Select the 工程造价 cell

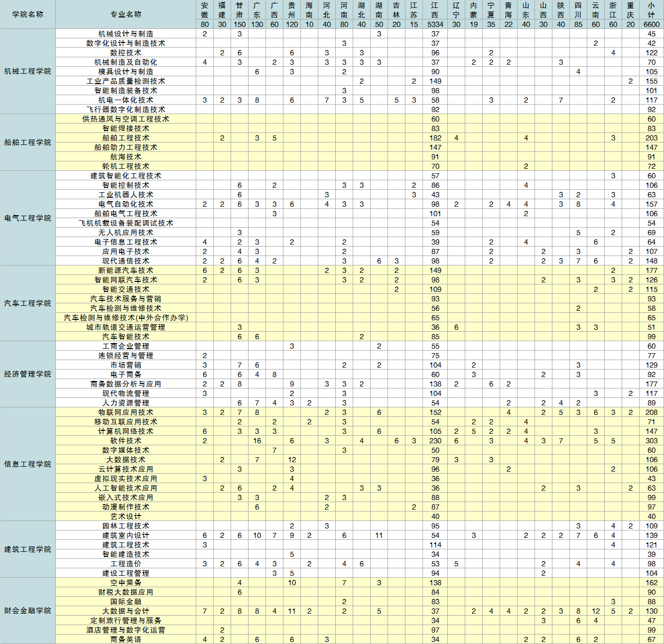(x=126, y=564)
